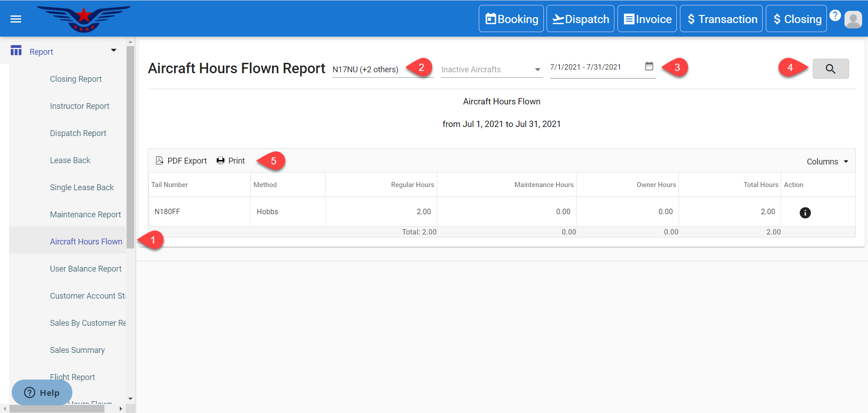
Task: Select Maintenance Report in sidebar
Action: pos(85,215)
